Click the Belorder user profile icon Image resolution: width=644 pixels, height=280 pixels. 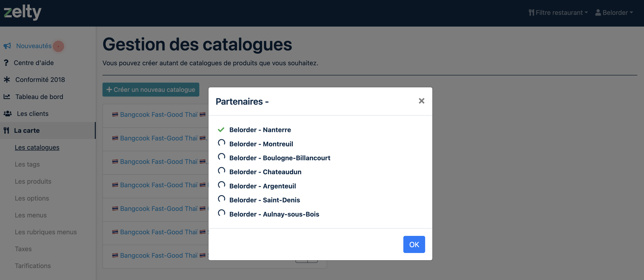pyautogui.click(x=598, y=13)
